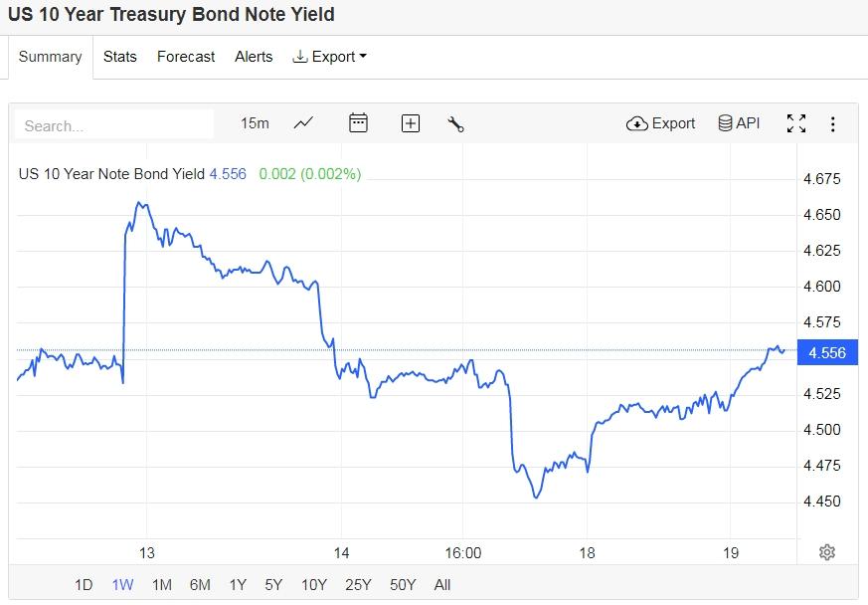This screenshot has width=868, height=605.
Task: Open the chart type line icon
Action: click(x=304, y=123)
